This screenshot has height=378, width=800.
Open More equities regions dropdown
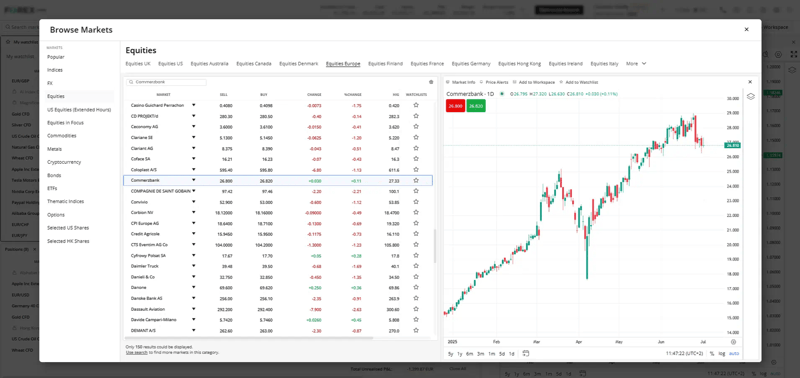point(636,64)
